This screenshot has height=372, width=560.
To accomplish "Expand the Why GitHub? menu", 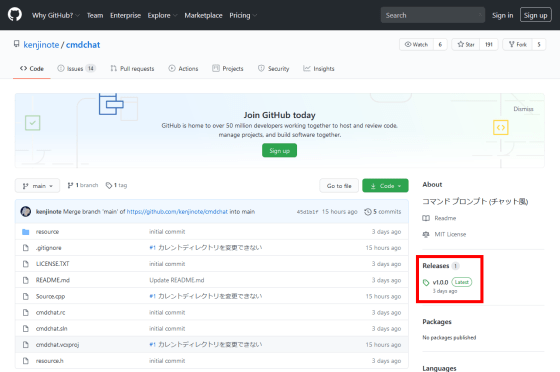I will 56,15.
